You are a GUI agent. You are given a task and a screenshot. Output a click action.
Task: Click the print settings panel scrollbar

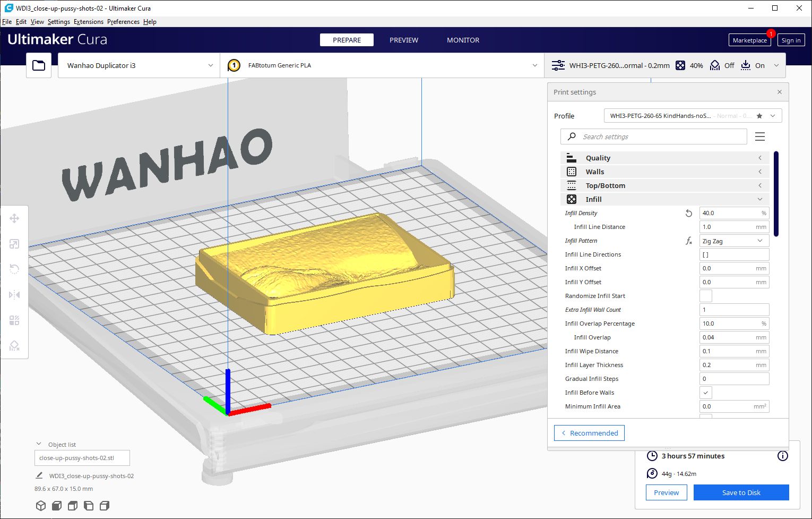pyautogui.click(x=776, y=194)
